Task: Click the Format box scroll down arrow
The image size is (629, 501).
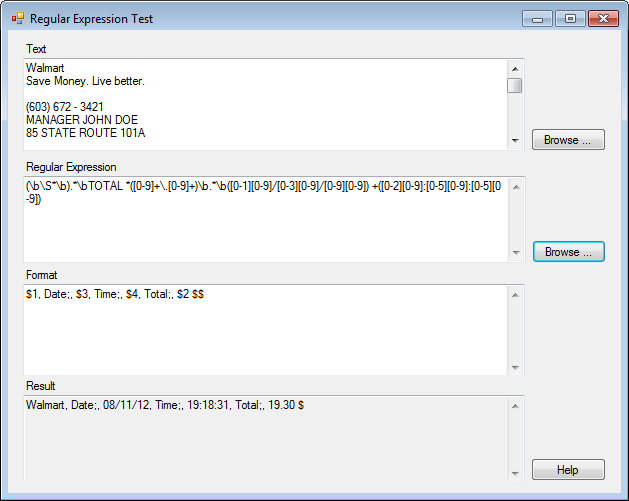Action: (515, 366)
